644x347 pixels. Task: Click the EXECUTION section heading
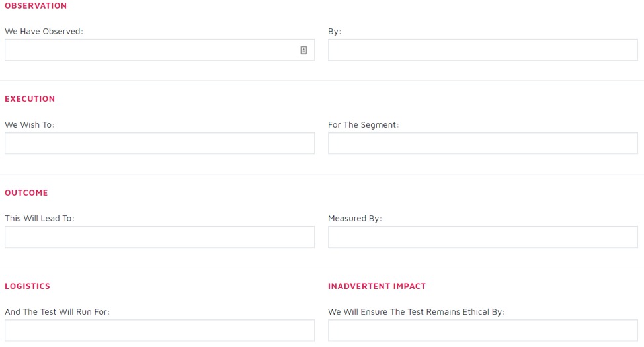tap(30, 99)
